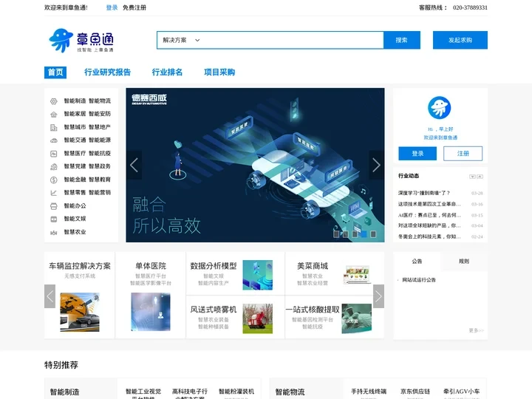This screenshot has width=532, height=399.
Task: Click the 章鱼通 octopus logo in header
Action: (x=81, y=41)
